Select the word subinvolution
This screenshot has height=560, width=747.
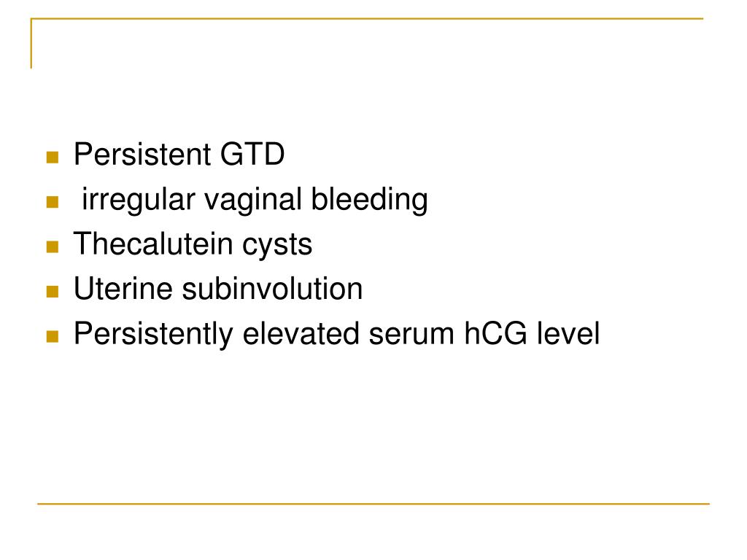pos(272,289)
